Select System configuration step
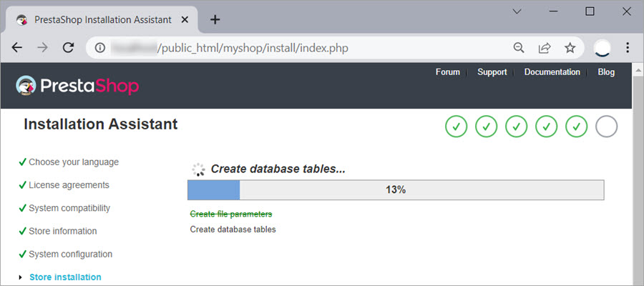 [x=70, y=254]
